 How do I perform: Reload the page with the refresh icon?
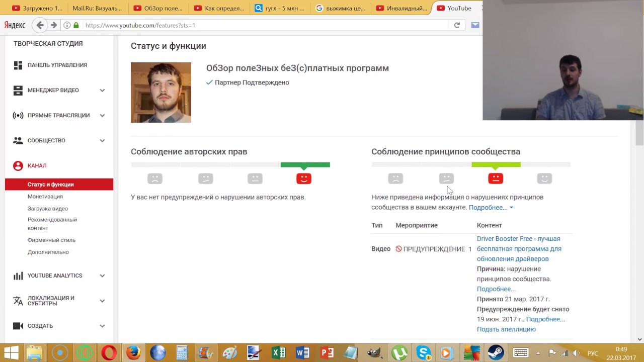[x=457, y=25]
